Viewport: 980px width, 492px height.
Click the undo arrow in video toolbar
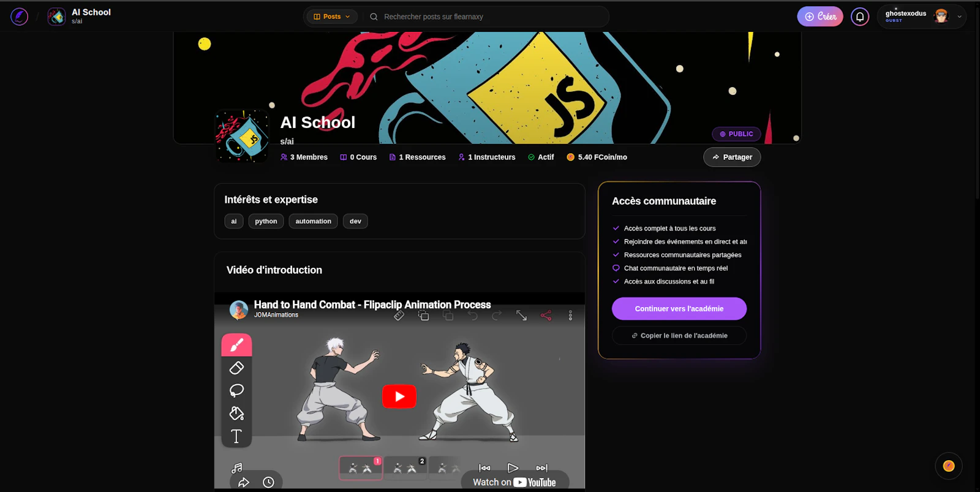pos(472,316)
